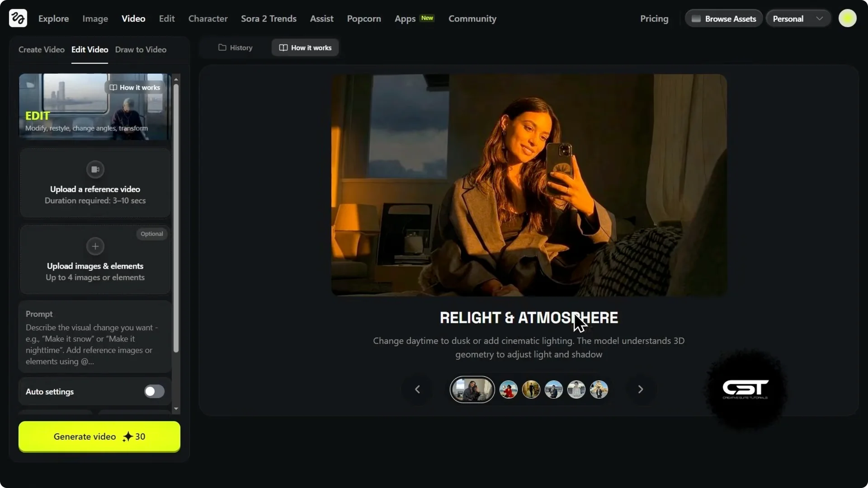Go to the next example slide
This screenshot has width=868, height=488.
(640, 389)
